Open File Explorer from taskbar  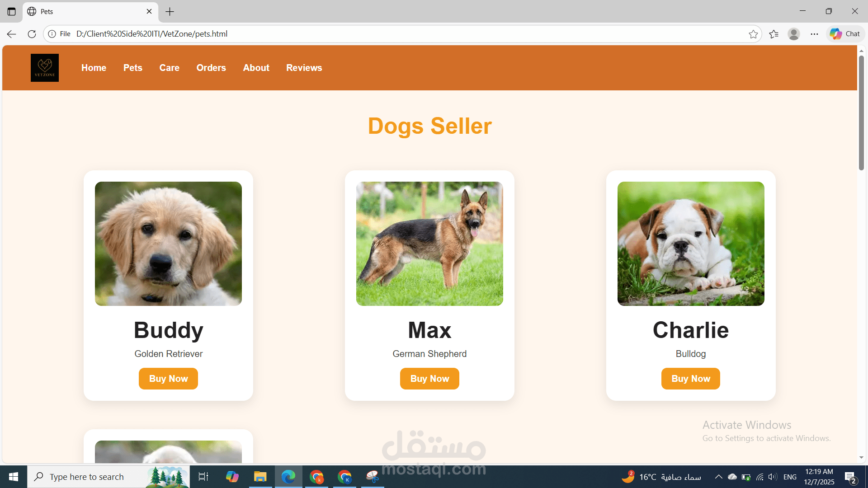[260, 477]
